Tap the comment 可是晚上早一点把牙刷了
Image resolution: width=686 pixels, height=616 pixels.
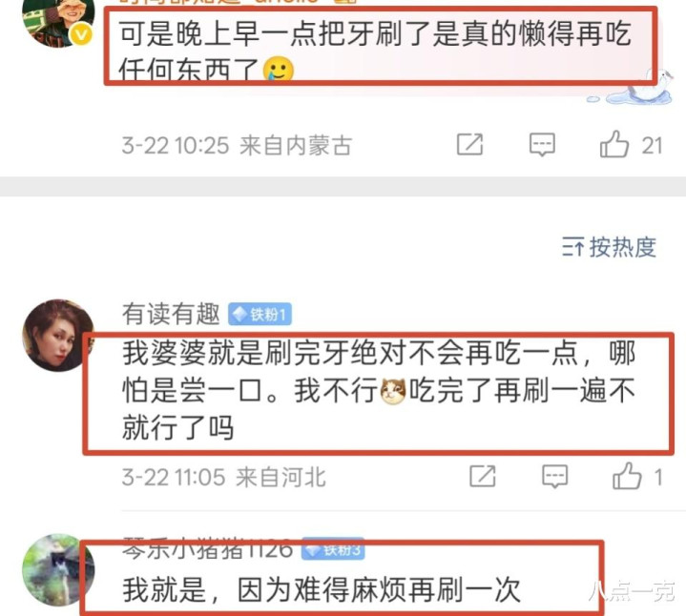coord(375,51)
